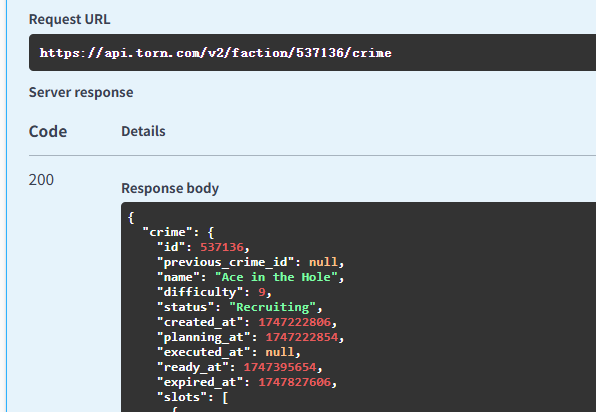596x412 pixels.
Task: Click the opening brace of response JSON
Action: point(131,217)
